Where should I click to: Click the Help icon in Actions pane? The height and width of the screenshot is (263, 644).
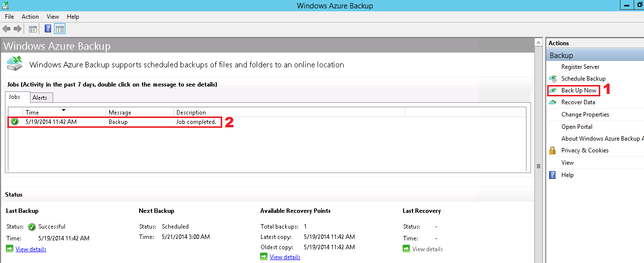point(552,175)
